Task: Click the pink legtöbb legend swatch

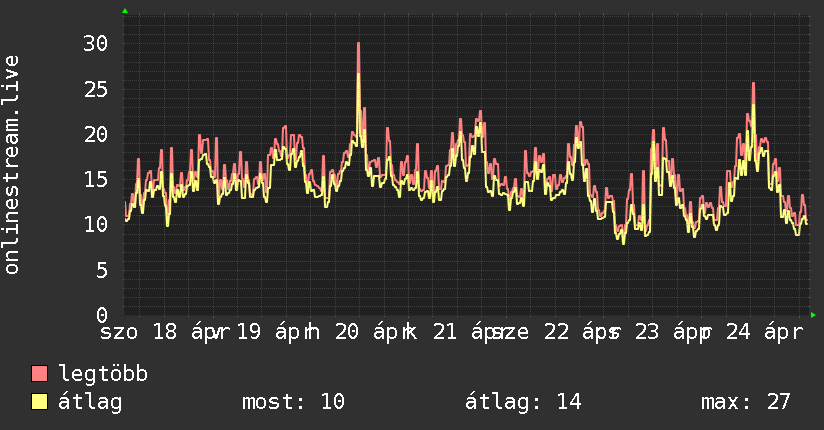Action: [39, 373]
